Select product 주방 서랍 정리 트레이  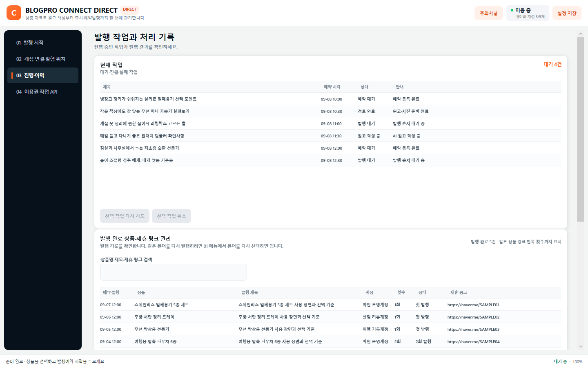tap(154, 317)
